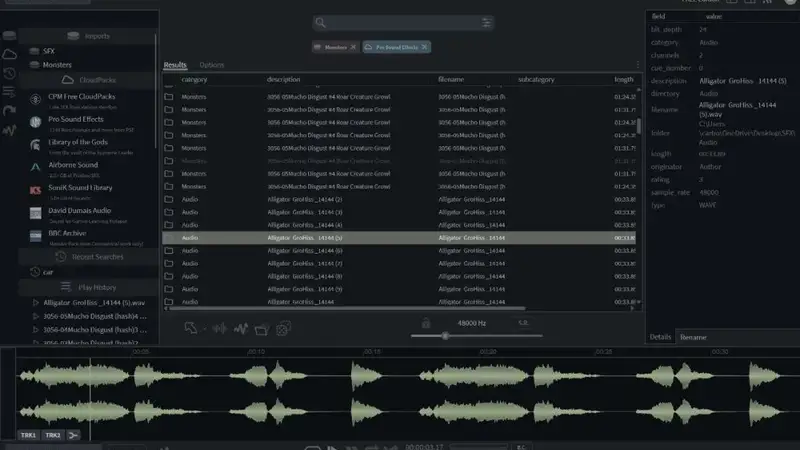Jump to the 00:20 timeline marker
800x450 pixels.
click(x=488, y=352)
